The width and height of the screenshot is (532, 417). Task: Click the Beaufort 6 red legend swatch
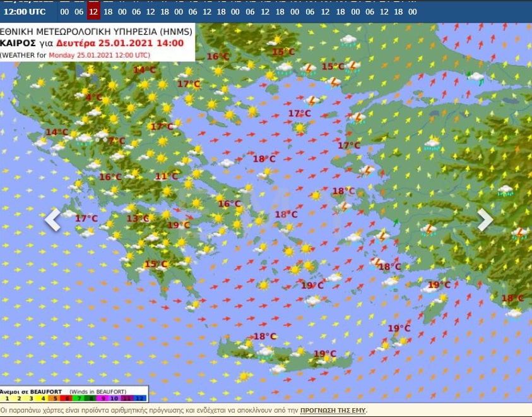(x=66, y=399)
